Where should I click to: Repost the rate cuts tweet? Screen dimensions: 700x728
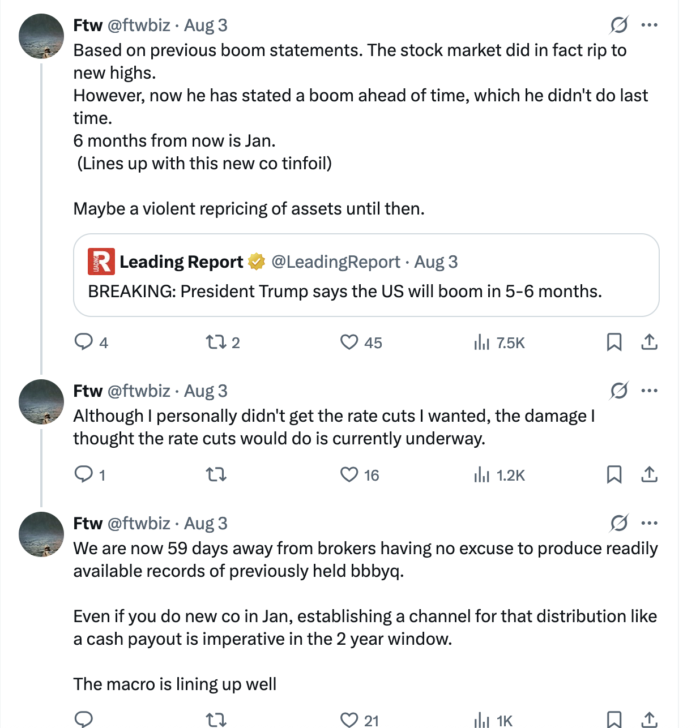pyautogui.click(x=215, y=474)
